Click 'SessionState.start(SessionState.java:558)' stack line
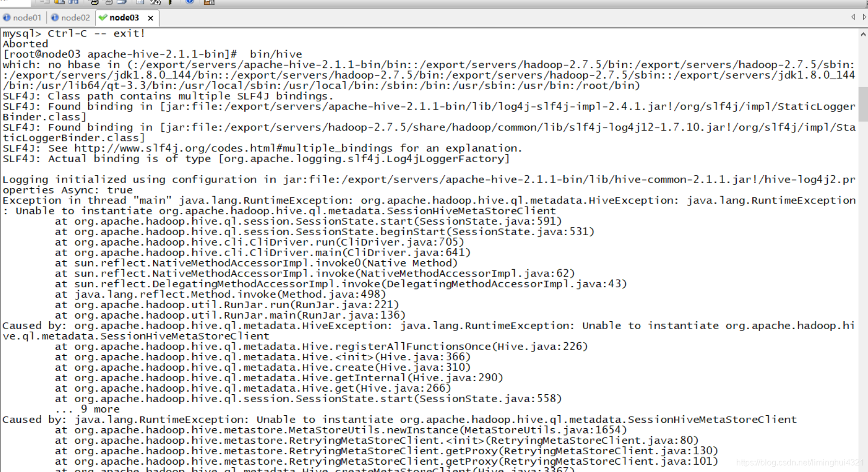The height and width of the screenshot is (472, 868). [308, 398]
